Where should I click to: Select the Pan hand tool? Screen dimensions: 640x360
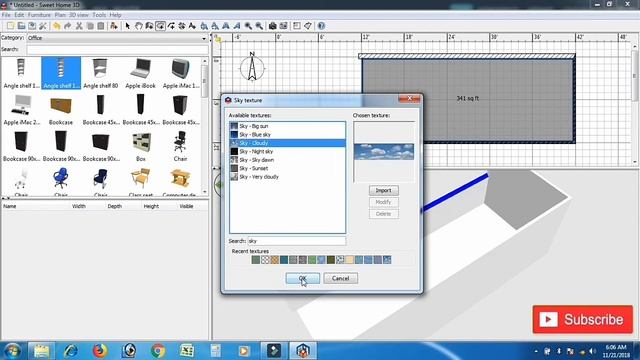(x=139, y=26)
